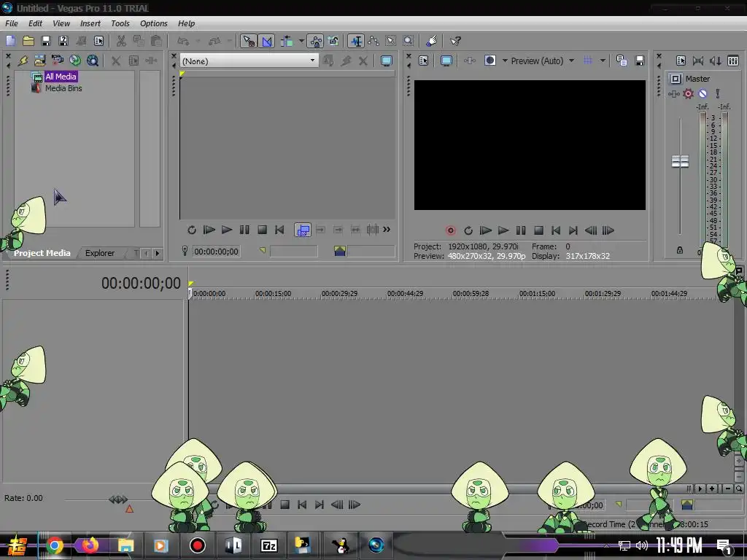Show next tabs with right arrow
This screenshot has height=560, width=747.
tap(158, 253)
